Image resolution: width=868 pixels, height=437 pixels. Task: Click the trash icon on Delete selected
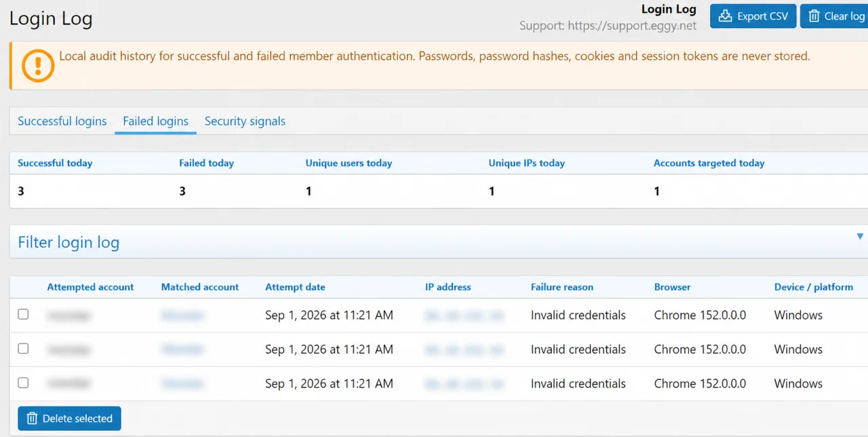coord(31,419)
